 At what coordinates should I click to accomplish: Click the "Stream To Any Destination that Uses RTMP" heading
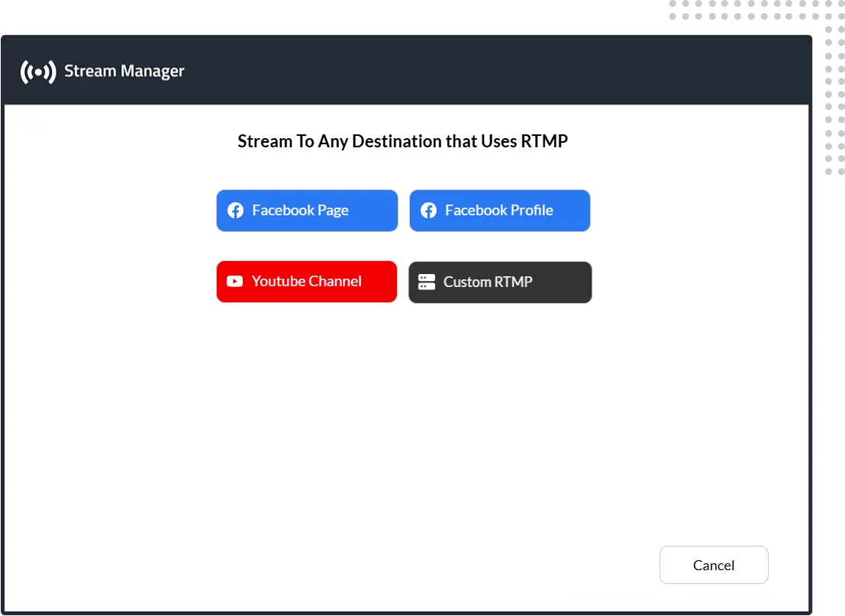click(402, 141)
